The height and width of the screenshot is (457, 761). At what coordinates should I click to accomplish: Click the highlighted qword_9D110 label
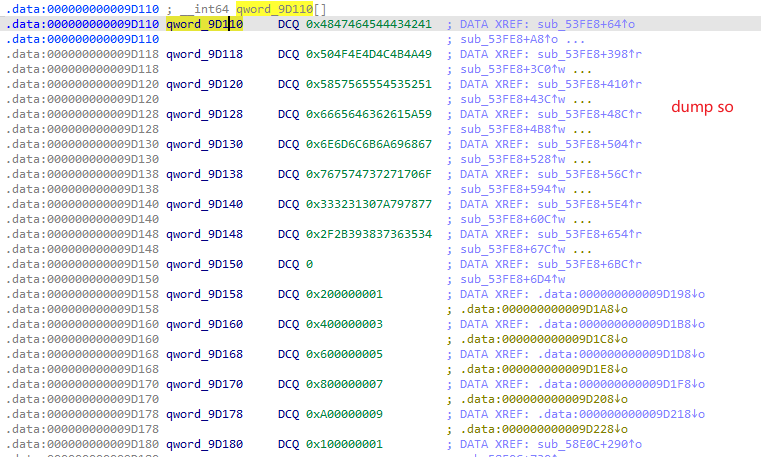[204, 23]
